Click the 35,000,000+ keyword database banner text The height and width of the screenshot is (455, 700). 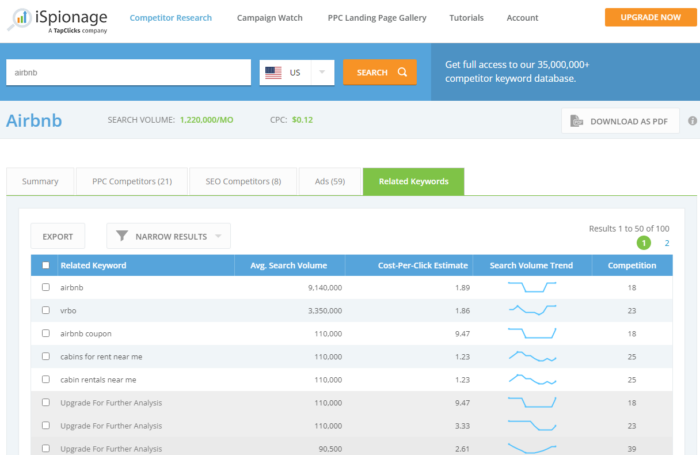pyautogui.click(x=517, y=71)
